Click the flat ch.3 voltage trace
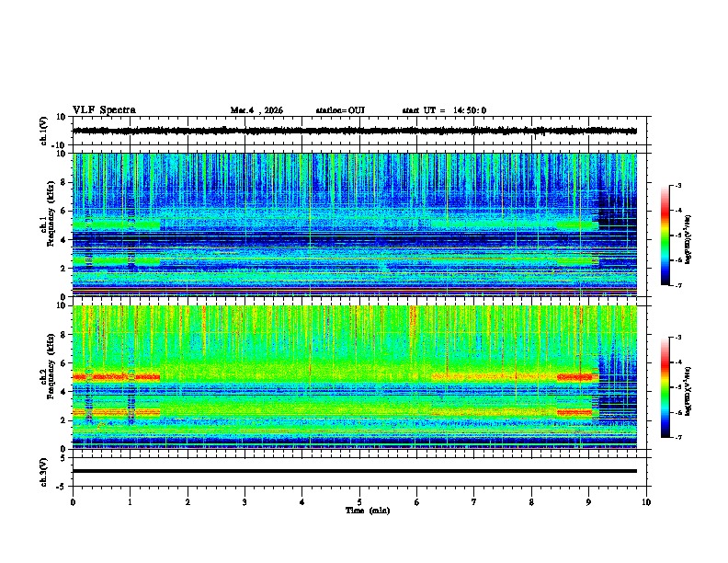 pyautogui.click(x=355, y=471)
